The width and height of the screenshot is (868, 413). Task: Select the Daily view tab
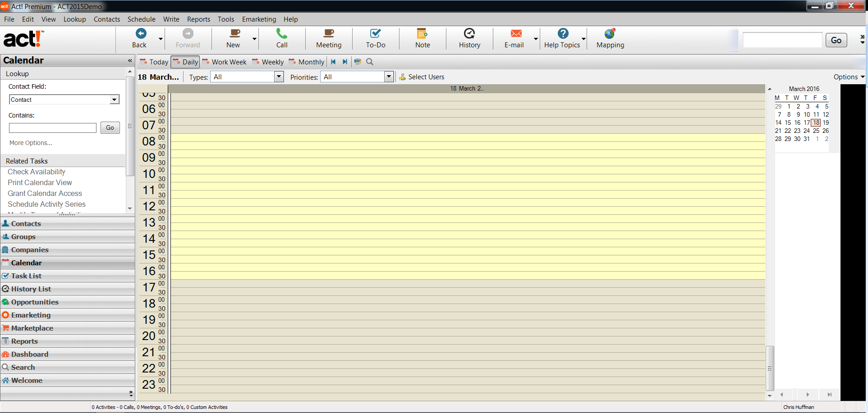[x=185, y=62]
